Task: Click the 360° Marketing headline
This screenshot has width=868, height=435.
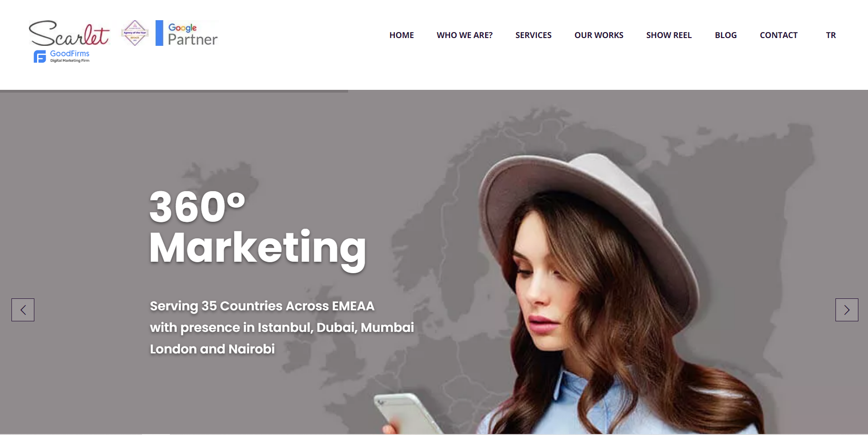Action: (258, 227)
